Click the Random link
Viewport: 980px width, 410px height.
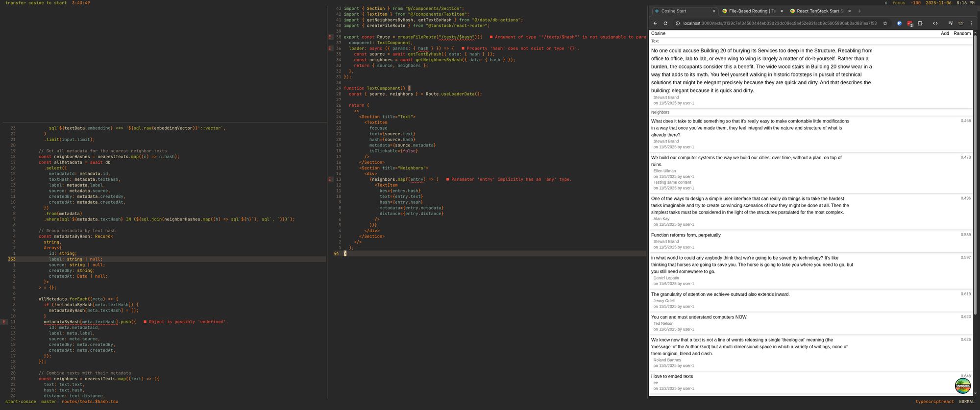click(x=962, y=33)
